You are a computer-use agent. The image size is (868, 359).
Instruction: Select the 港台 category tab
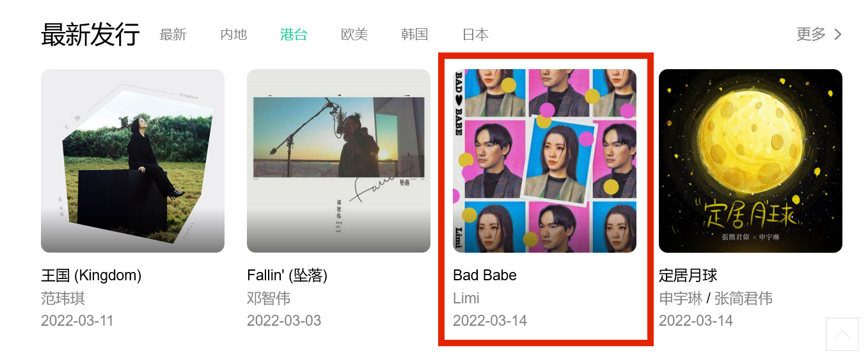[x=294, y=35]
